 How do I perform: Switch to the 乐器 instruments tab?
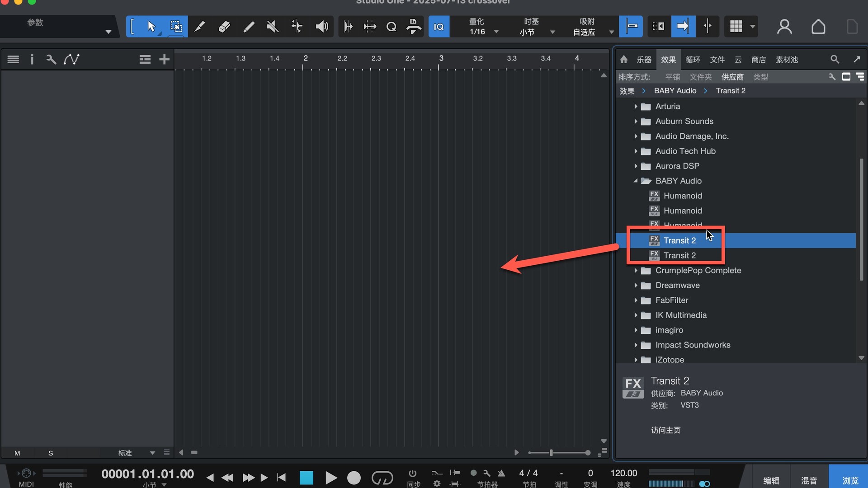pos(644,60)
